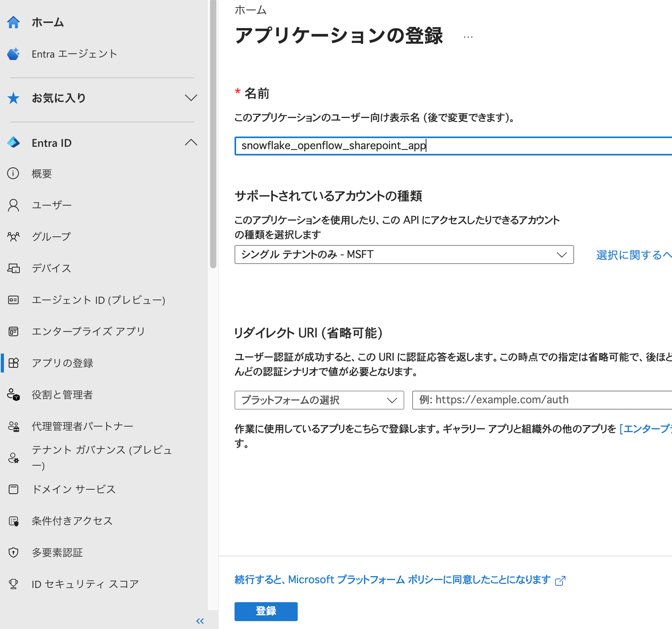Open the プラットフォームの選択 dropdown
Viewport: 672px width, 629px height.
pos(319,400)
